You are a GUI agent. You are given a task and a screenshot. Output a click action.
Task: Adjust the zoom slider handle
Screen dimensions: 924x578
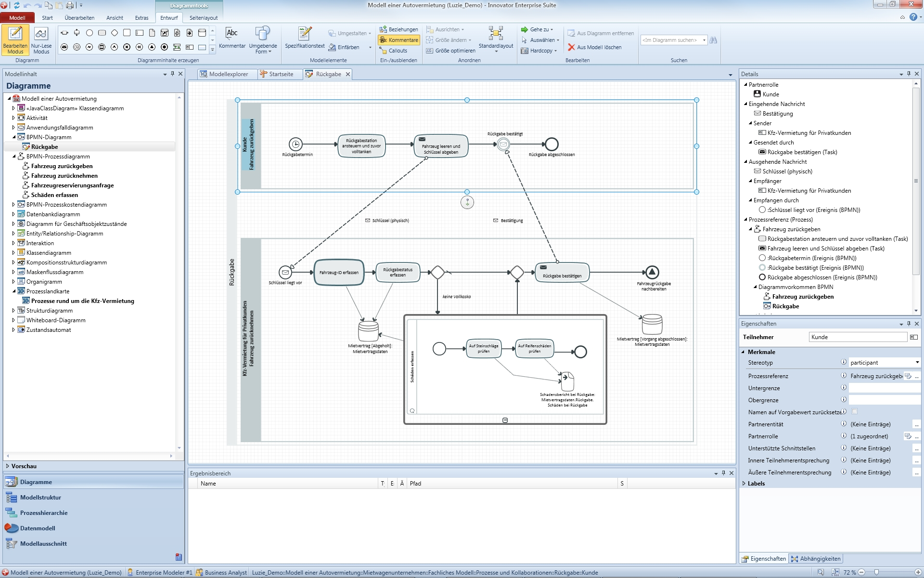click(876, 572)
